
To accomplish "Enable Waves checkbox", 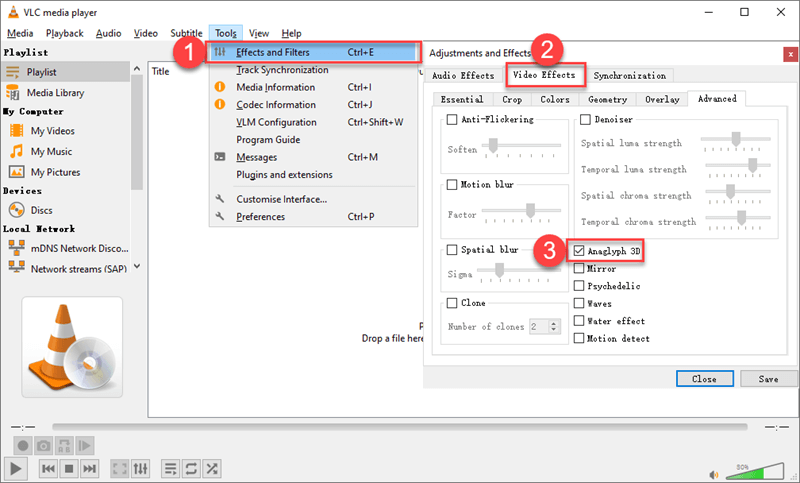I will tap(579, 303).
